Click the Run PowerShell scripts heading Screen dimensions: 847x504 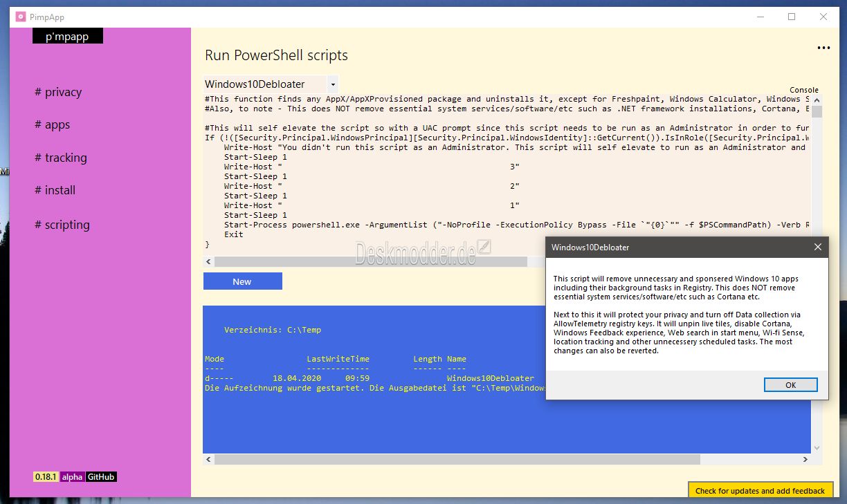point(276,55)
